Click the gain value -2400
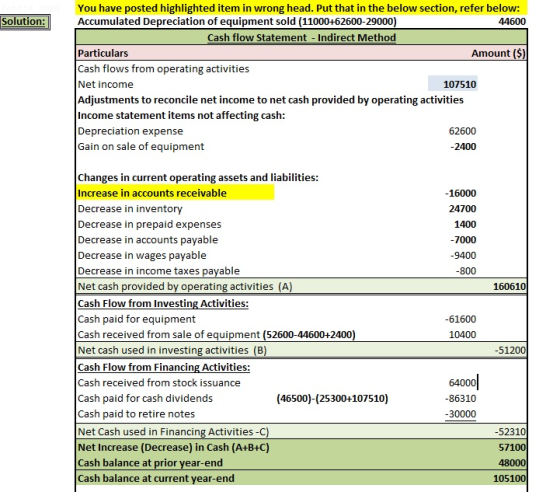Screen dimensions: 560x492 463,147
